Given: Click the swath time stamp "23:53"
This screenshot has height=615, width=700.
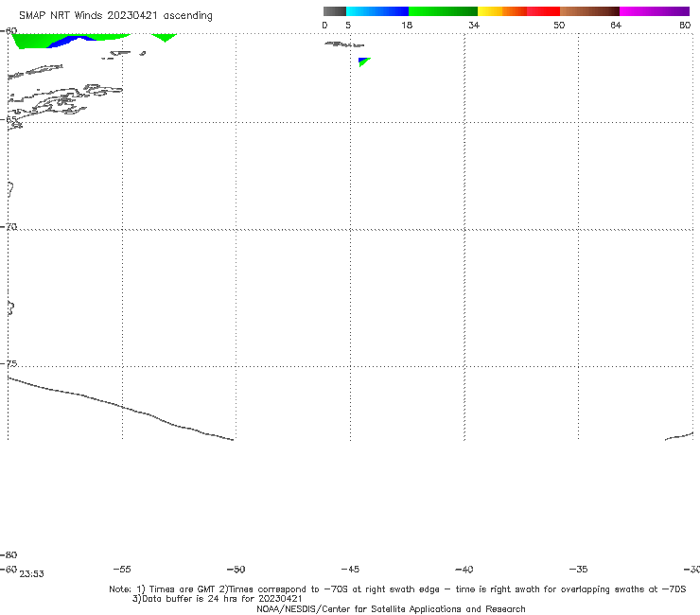Looking at the screenshot, I should pos(32,574).
